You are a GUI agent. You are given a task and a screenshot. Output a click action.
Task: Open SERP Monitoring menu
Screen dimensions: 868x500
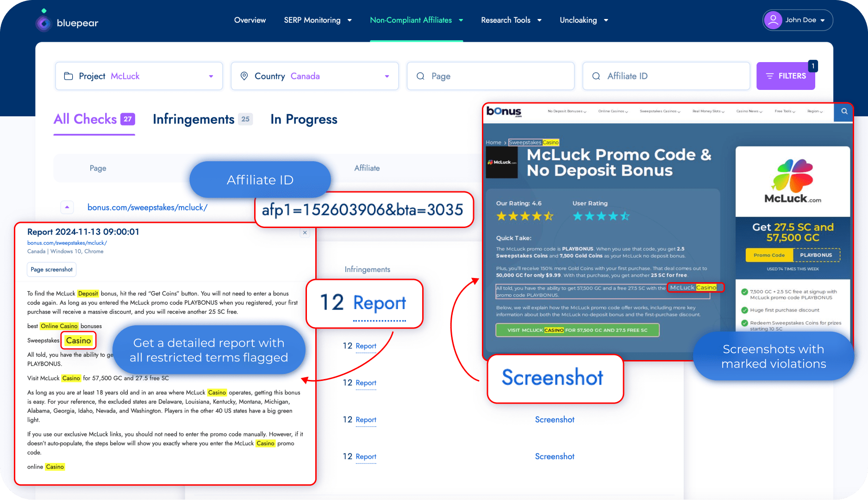[312, 20]
